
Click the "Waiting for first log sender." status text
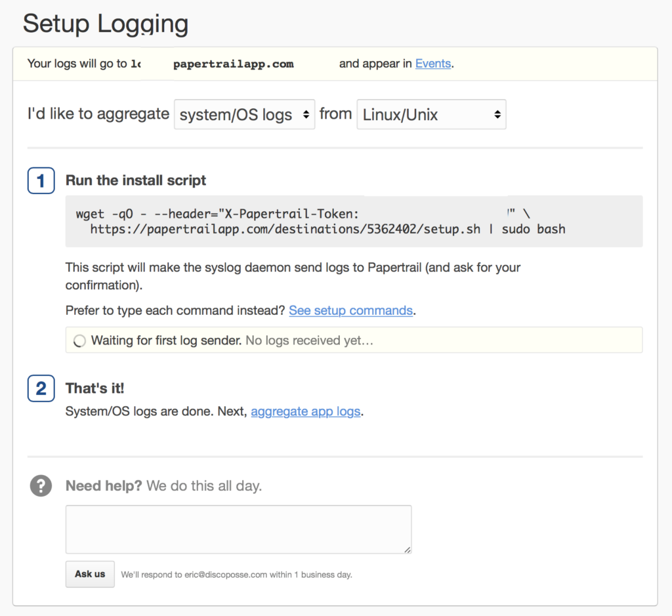coord(166,340)
